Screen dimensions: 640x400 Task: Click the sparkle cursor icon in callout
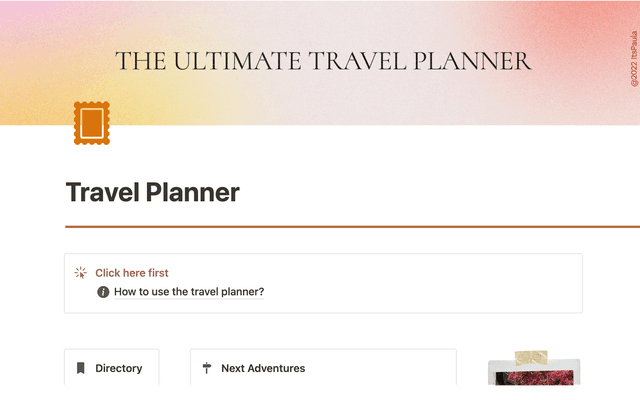point(81,272)
